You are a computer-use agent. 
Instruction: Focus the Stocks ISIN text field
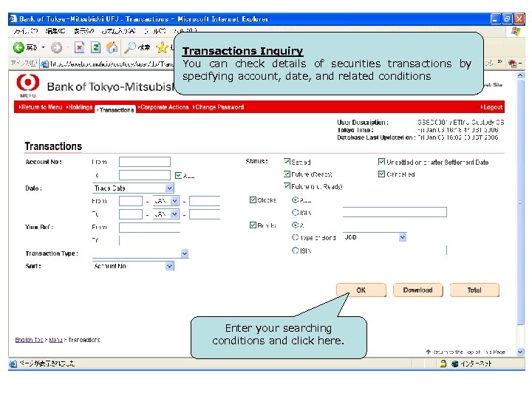tap(395, 212)
